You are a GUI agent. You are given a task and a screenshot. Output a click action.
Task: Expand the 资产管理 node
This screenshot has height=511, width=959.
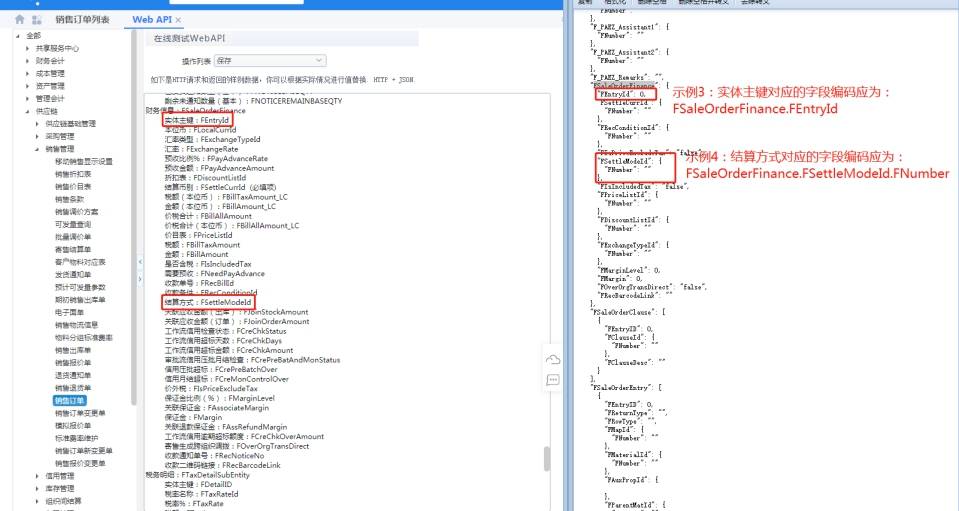click(x=28, y=86)
